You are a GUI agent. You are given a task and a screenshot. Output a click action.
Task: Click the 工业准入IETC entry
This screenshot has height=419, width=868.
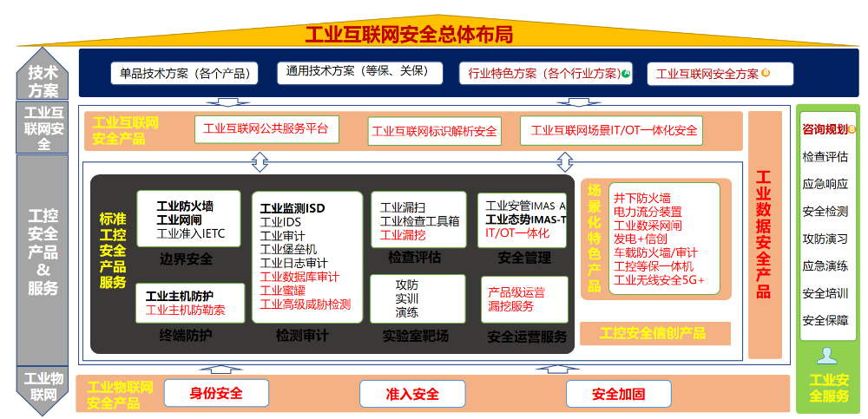191,233
